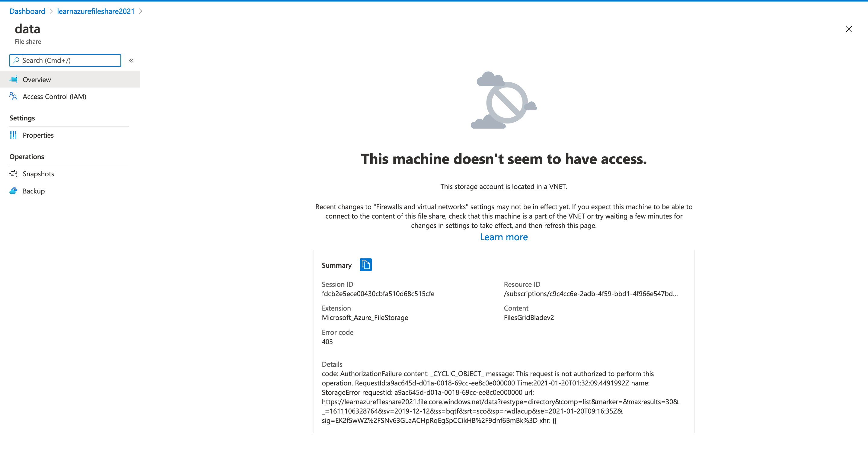Copy the error summary to clipboard
Screen dimensions: 868x460
pos(365,265)
